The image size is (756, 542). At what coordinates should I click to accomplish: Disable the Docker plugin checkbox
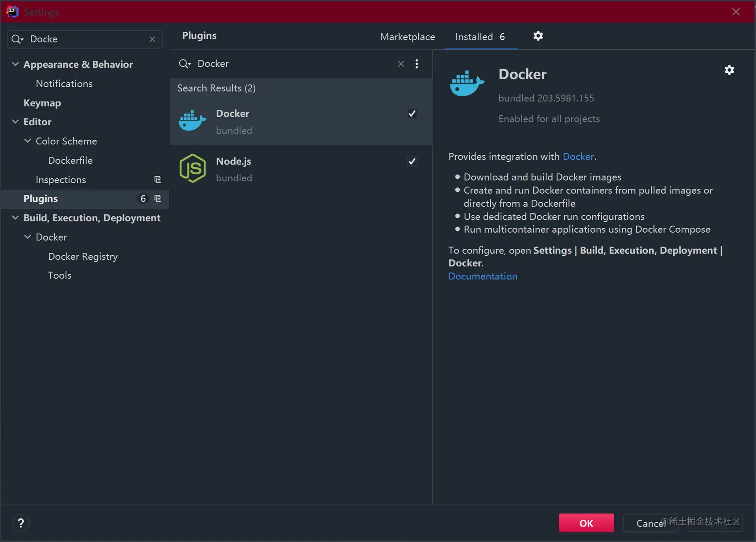(412, 113)
